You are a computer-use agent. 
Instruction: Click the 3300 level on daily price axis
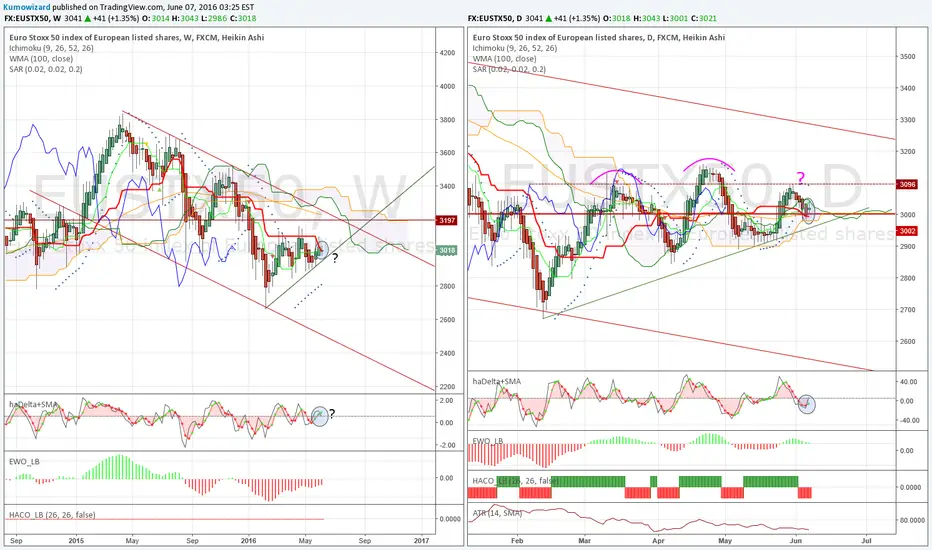coord(907,120)
